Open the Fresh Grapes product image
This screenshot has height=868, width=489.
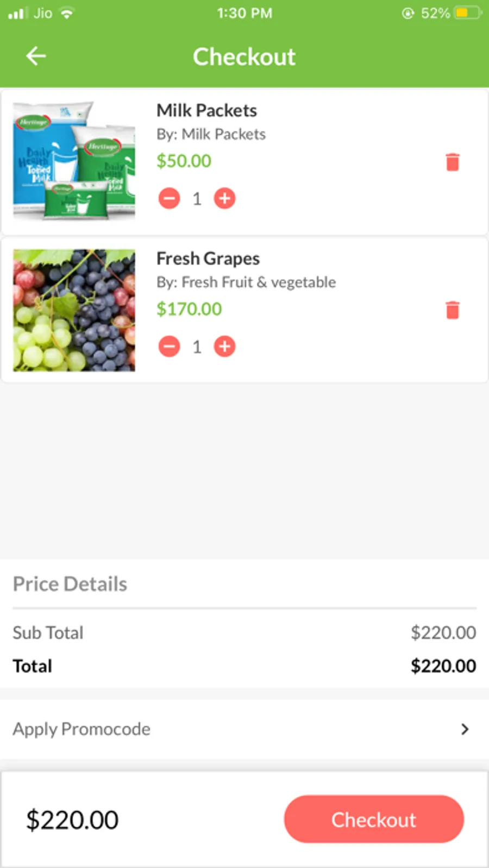pos(74,310)
